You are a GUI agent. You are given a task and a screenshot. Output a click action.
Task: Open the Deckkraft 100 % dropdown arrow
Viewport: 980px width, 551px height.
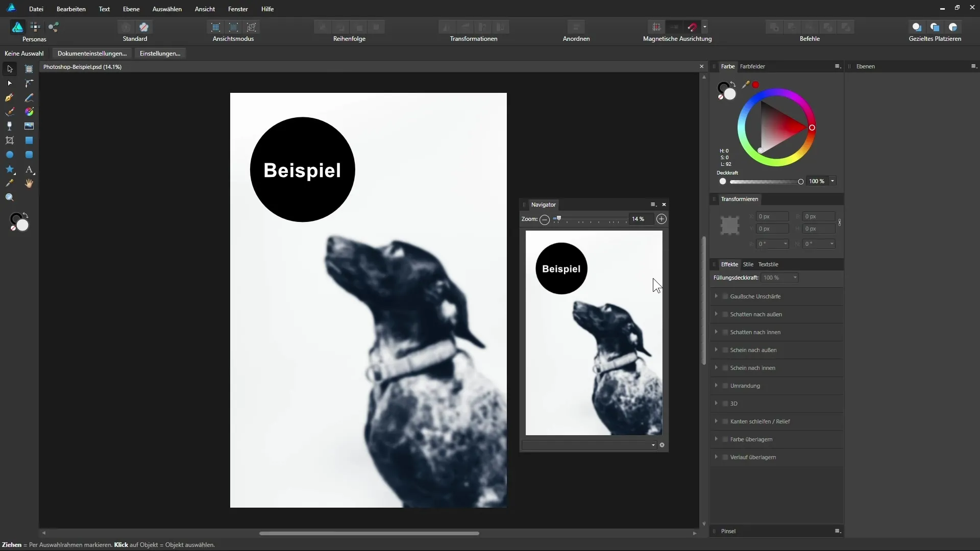pos(832,181)
